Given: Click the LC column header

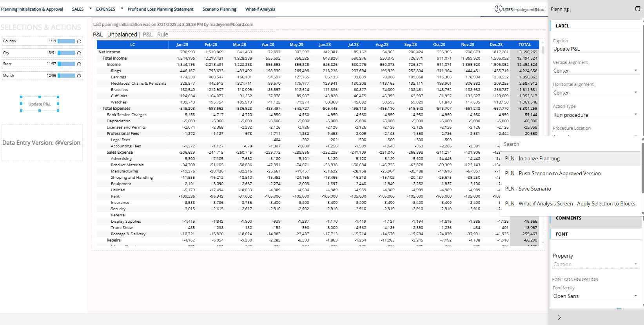Looking at the screenshot, I should (x=132, y=45).
